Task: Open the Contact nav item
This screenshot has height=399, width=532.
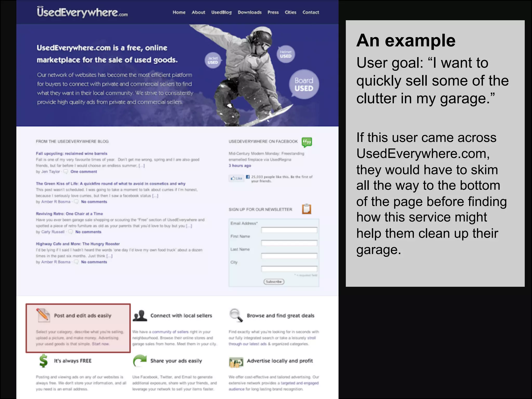Action: [x=311, y=12]
